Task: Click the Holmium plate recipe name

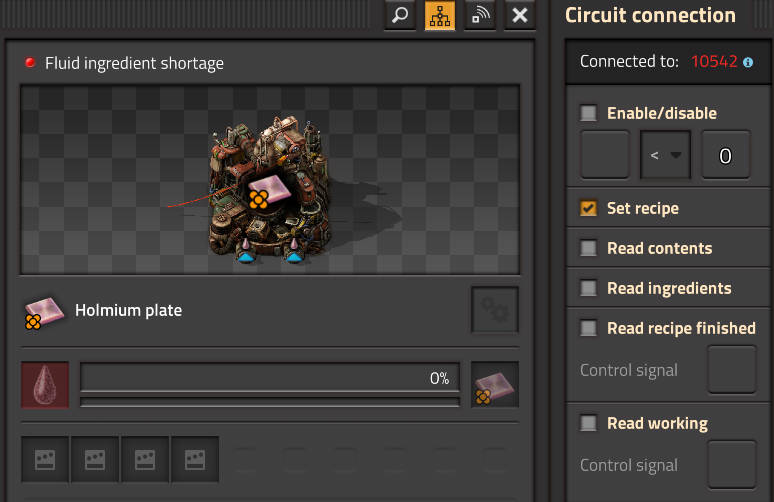Action: pyautogui.click(x=128, y=310)
